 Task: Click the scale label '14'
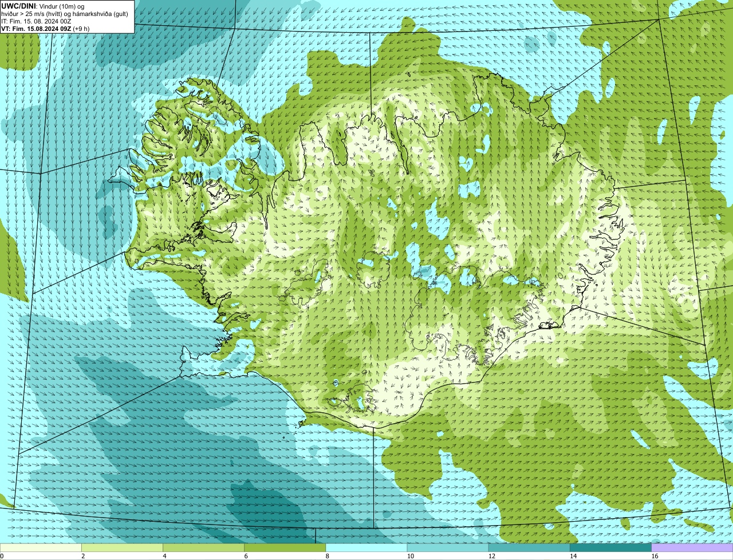(573, 556)
